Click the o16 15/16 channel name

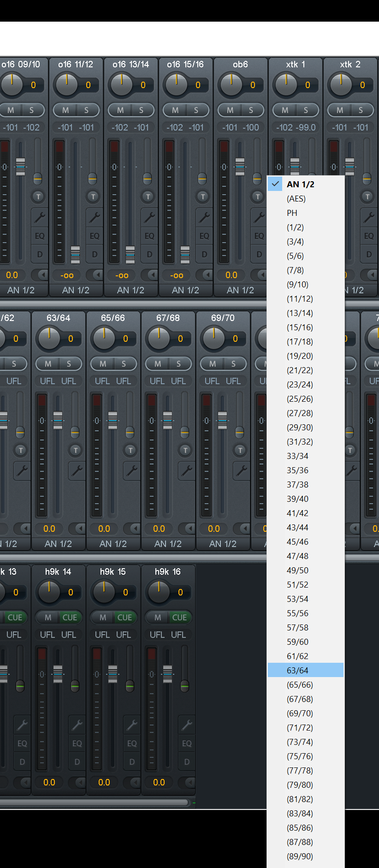tap(185, 64)
